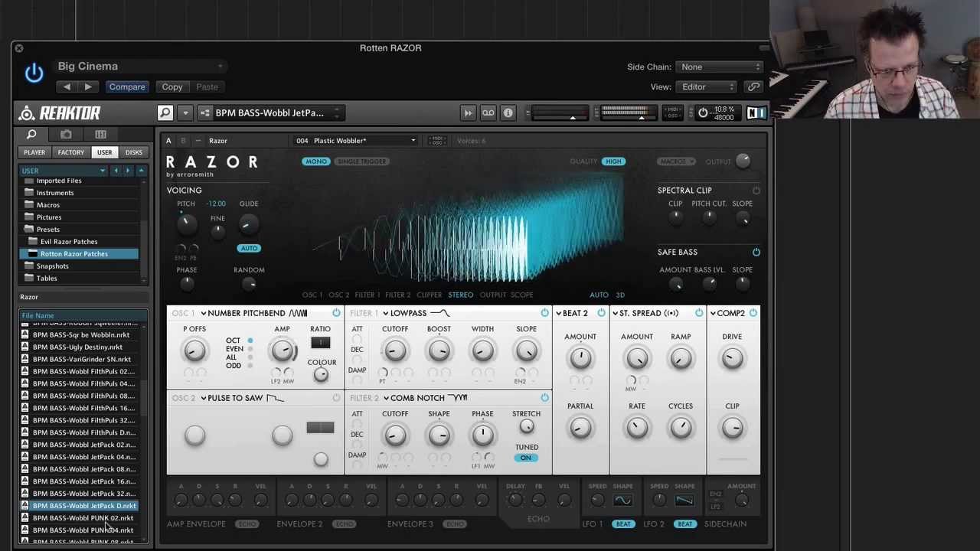The width and height of the screenshot is (980, 551).
Task: Open the snapshot camera browser tab
Action: pos(66,135)
